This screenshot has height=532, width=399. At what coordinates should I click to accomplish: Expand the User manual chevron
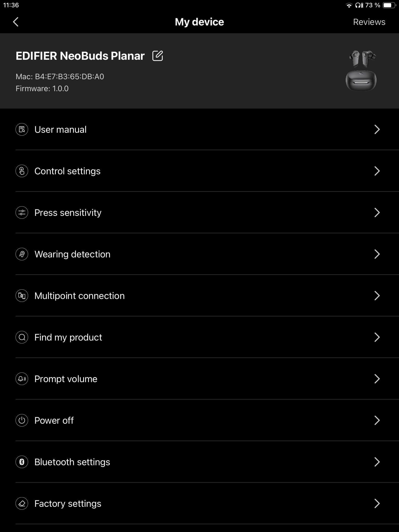(377, 129)
